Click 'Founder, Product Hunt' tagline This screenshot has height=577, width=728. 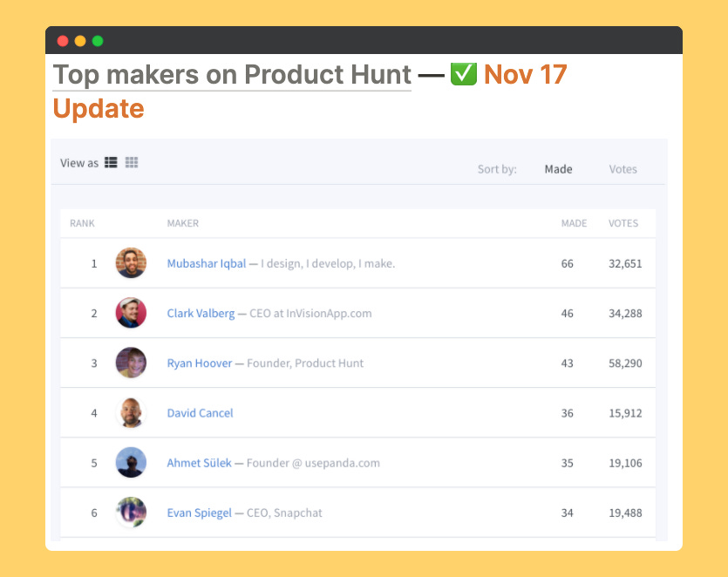pos(305,363)
